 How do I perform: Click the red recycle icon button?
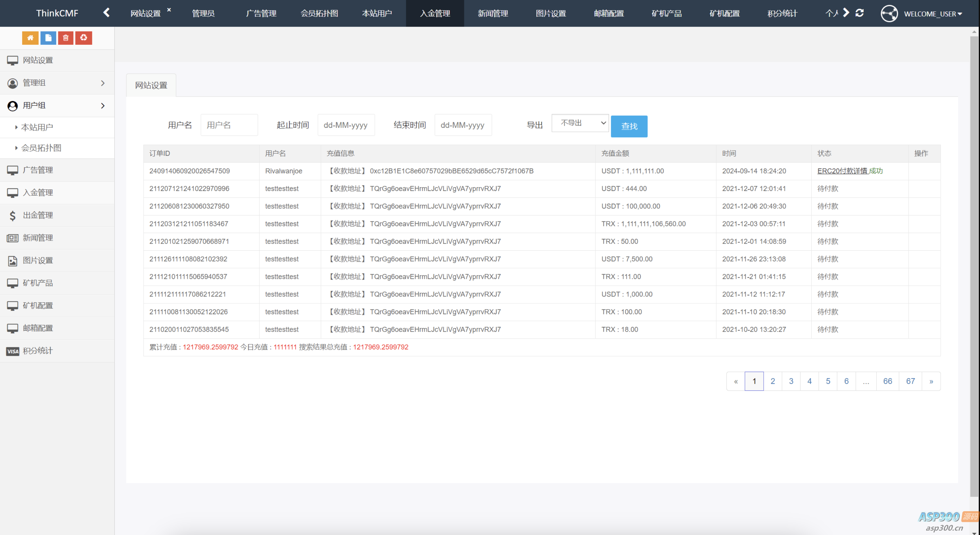pos(84,38)
